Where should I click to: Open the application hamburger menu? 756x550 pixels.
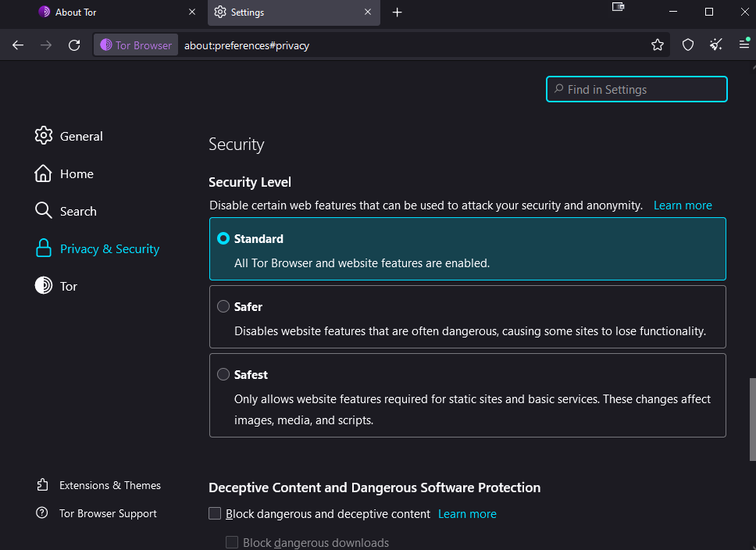[744, 45]
